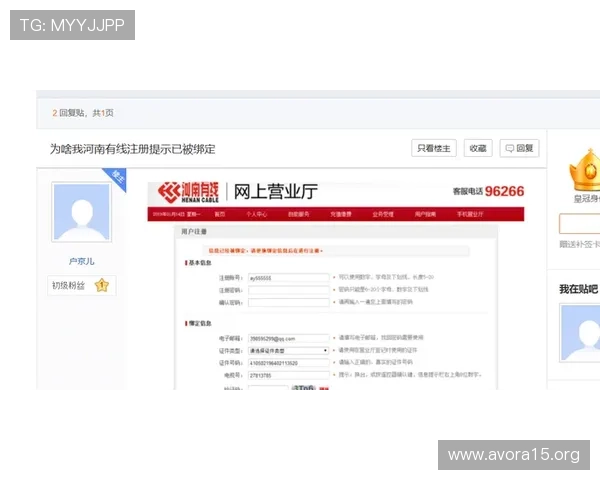The height and width of the screenshot is (480, 600).
Task: Click the 我在贴吧 sidebar heading
Action: pyautogui.click(x=578, y=289)
